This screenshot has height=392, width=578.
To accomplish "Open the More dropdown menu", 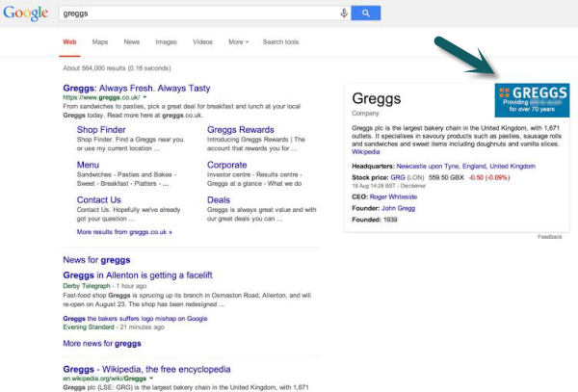I will [x=239, y=42].
